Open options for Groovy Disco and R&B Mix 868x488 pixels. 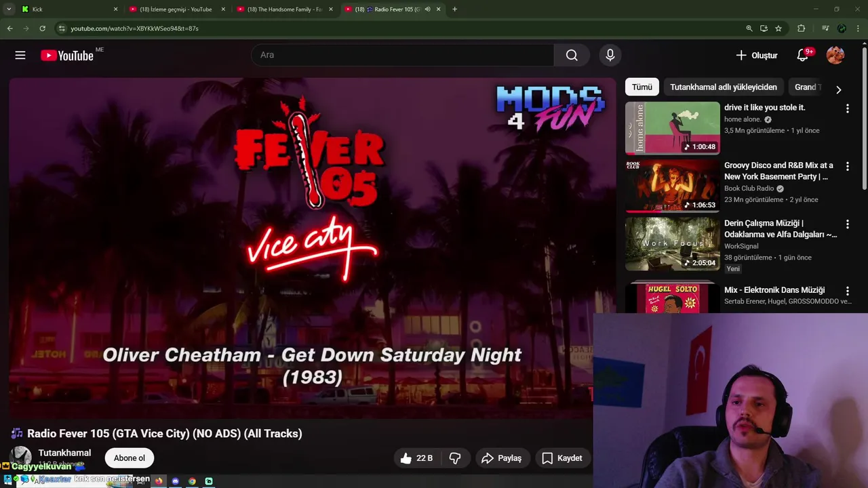(847, 166)
